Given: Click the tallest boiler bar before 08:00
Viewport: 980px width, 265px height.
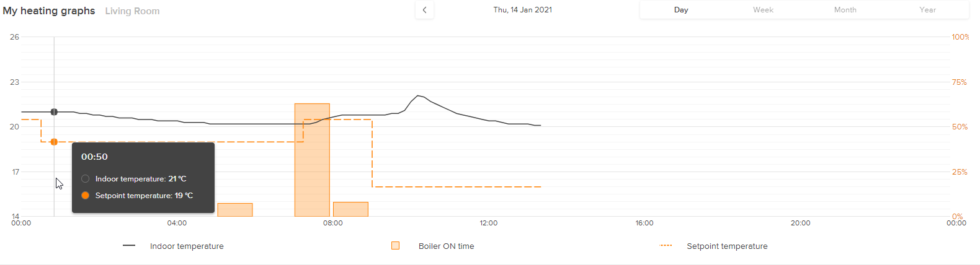Looking at the screenshot, I should coord(312,160).
